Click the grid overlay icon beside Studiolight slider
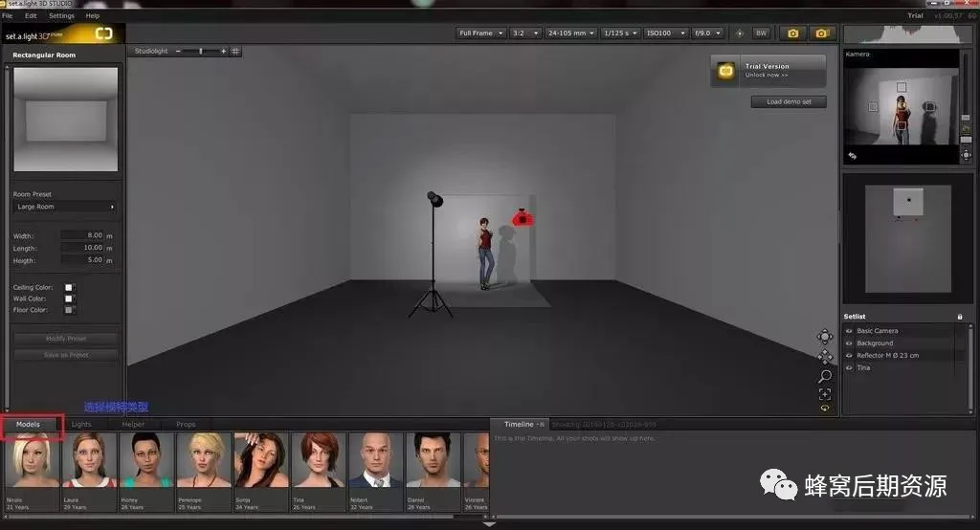 coord(235,52)
